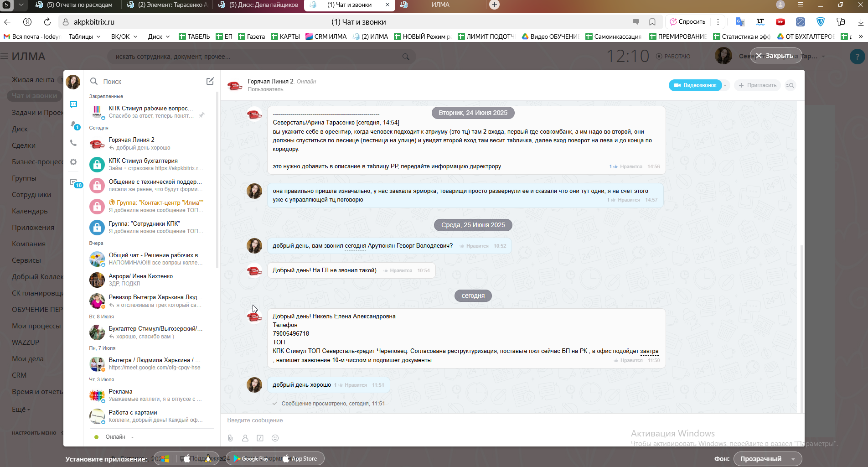Image resolution: width=868 pixels, height=467 pixels.
Task: Click the attach file paperclip icon
Action: click(x=230, y=438)
